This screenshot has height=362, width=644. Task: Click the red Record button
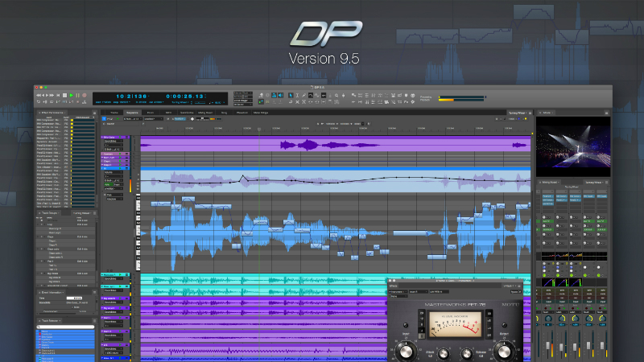click(x=84, y=95)
